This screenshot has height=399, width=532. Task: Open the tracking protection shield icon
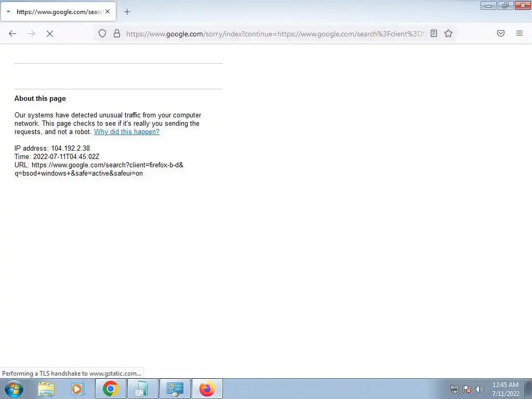102,33
